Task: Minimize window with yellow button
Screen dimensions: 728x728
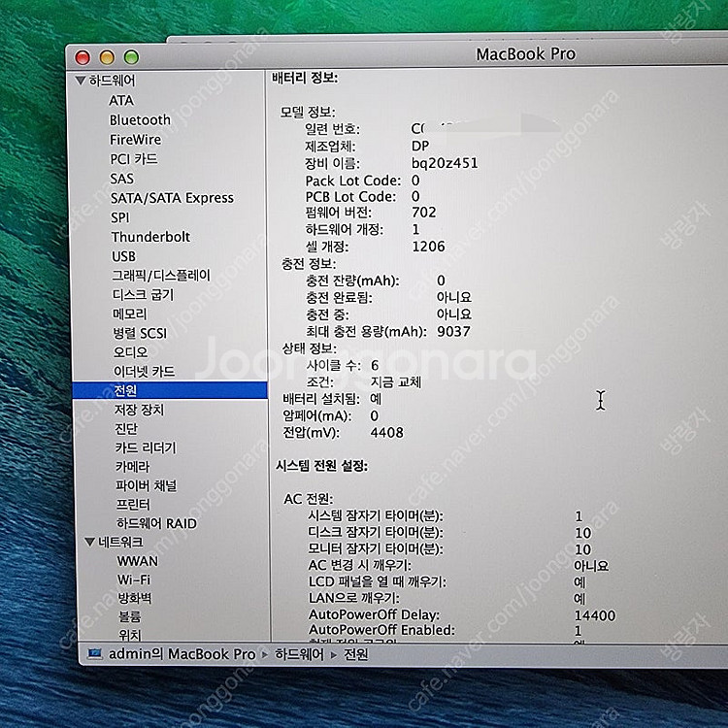Action: coord(107,57)
